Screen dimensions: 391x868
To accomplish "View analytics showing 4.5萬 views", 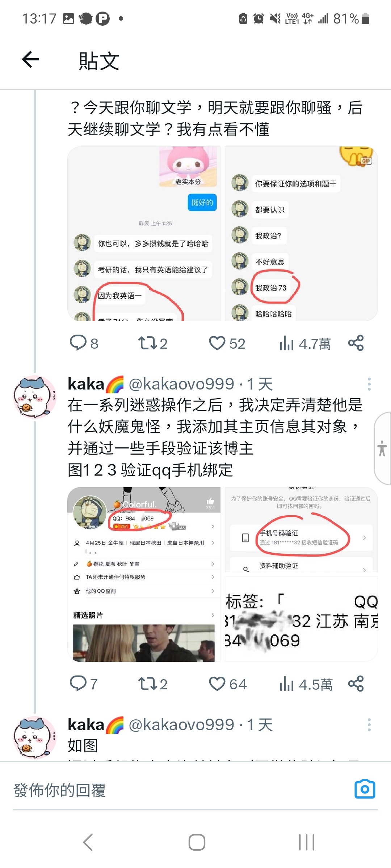I will (306, 684).
